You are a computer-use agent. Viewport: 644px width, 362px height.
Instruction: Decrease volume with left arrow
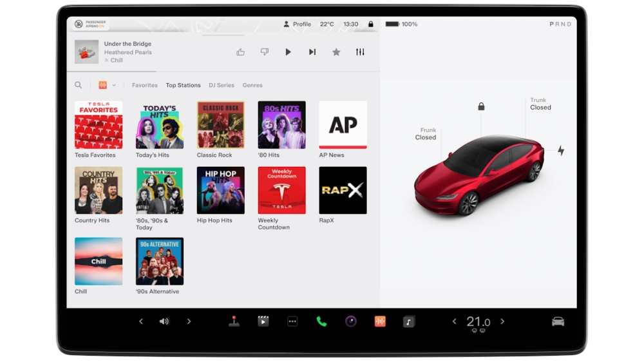[141, 321]
